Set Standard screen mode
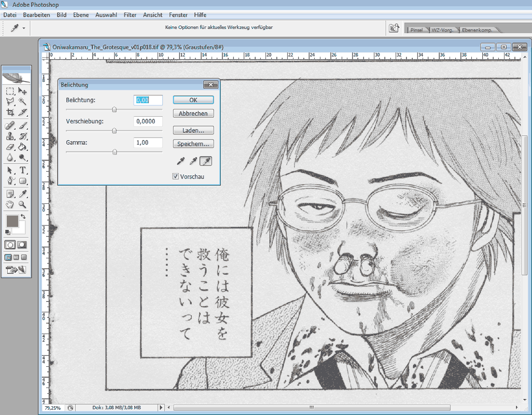 pos(8,257)
